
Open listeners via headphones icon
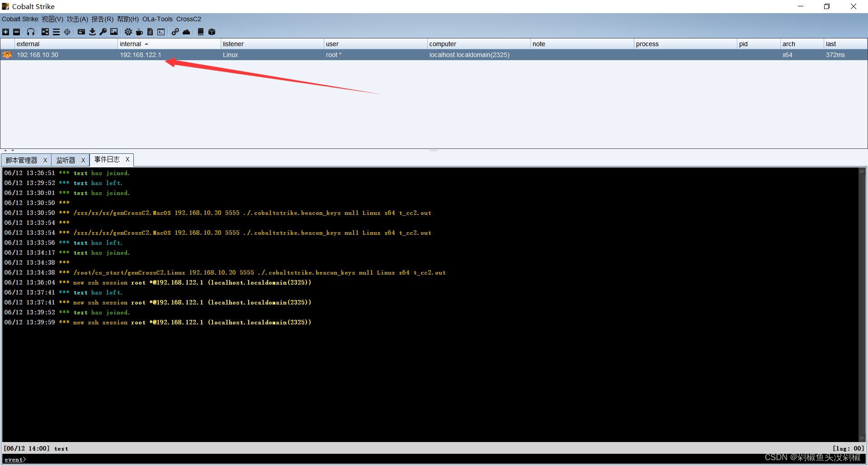point(31,32)
